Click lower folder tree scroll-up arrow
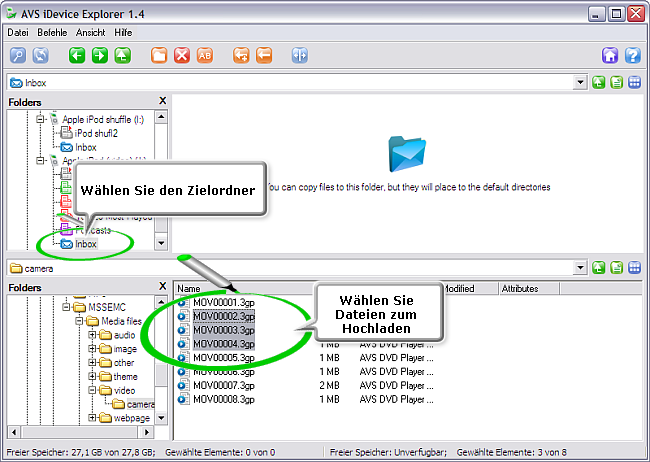650x462 pixels. point(161,302)
